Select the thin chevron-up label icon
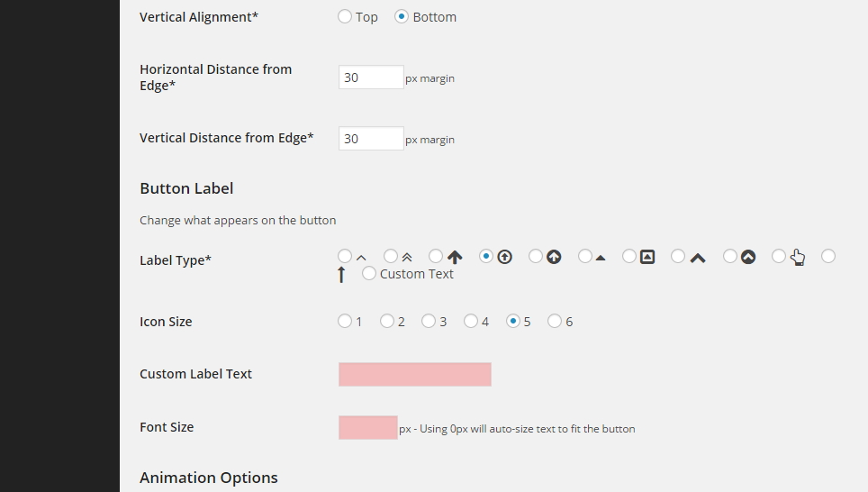Screen dimensions: 868x492 (345, 256)
